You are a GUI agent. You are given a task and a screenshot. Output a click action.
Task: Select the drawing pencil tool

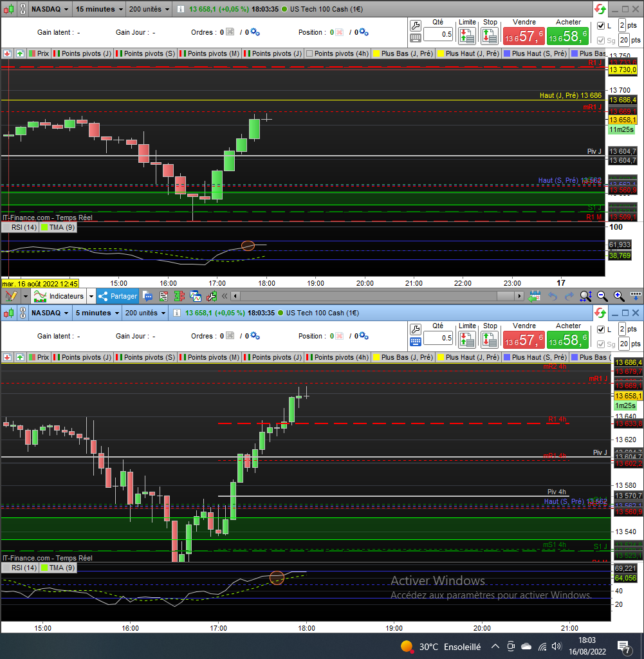pos(11,296)
